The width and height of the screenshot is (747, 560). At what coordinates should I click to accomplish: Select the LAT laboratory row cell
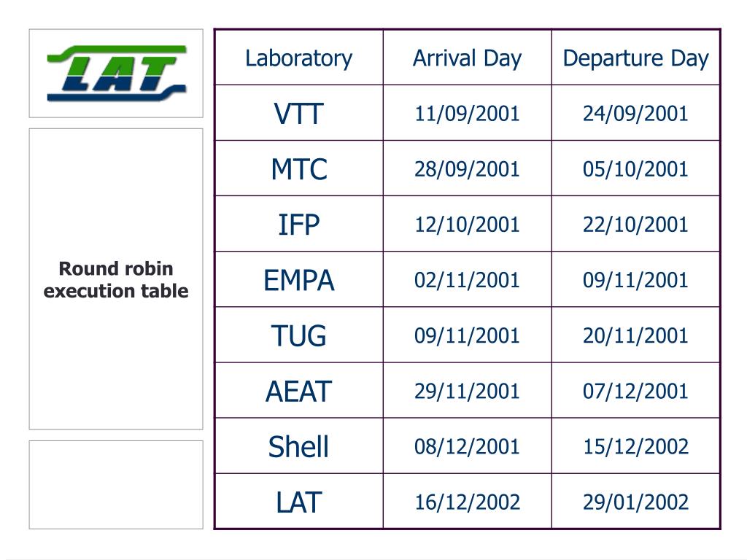(298, 502)
